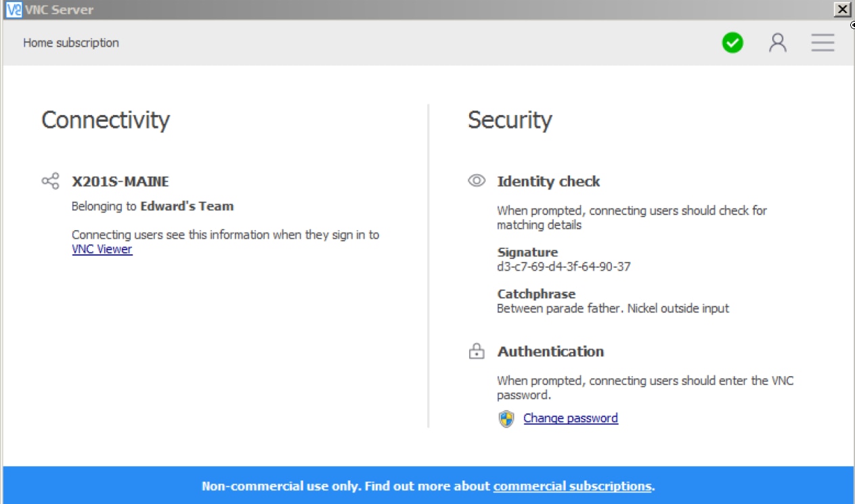Follow the commercial subscriptions link
Screen dimensions: 855x504
click(572, 486)
